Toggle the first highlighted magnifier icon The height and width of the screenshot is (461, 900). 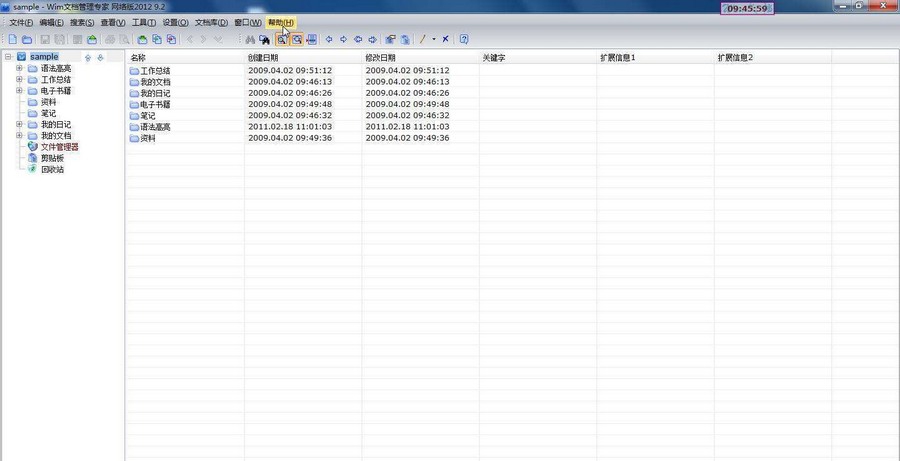(282, 40)
